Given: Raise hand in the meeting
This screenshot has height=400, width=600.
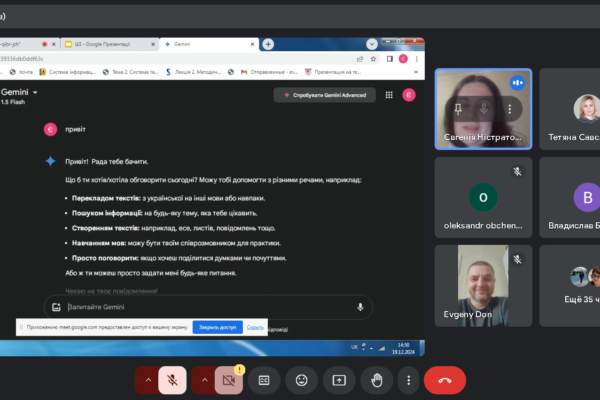Looking at the screenshot, I should pyautogui.click(x=377, y=380).
